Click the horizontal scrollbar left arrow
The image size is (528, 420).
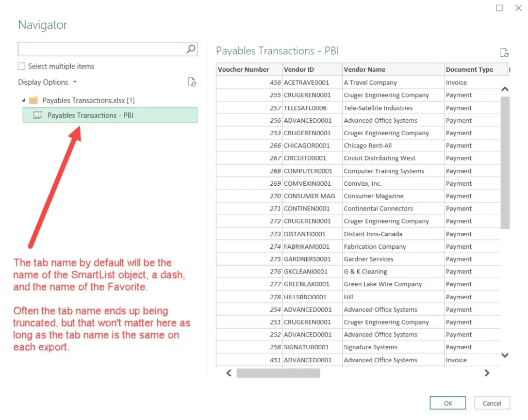tap(228, 373)
